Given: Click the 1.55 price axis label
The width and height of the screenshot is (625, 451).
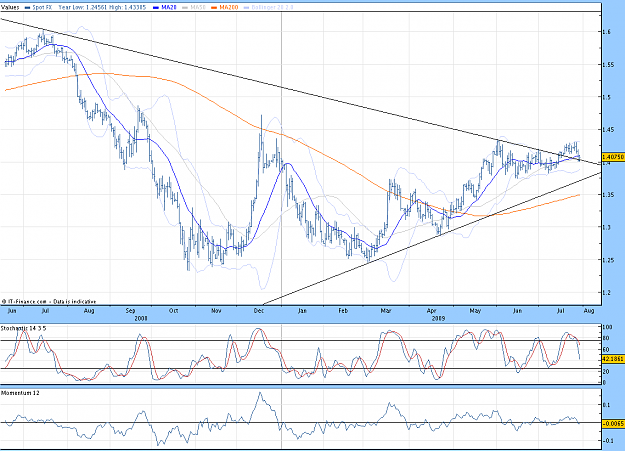Looking at the screenshot, I should [x=608, y=65].
